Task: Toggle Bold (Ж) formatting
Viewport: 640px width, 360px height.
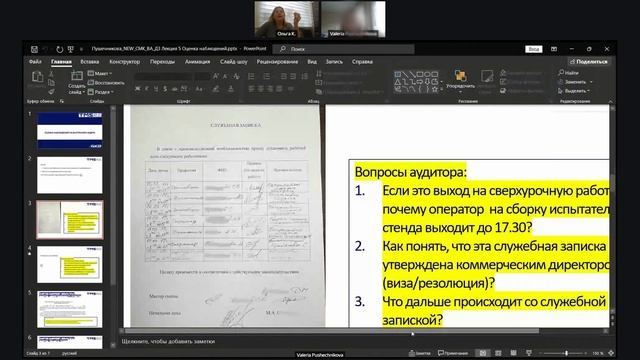Action: point(138,89)
